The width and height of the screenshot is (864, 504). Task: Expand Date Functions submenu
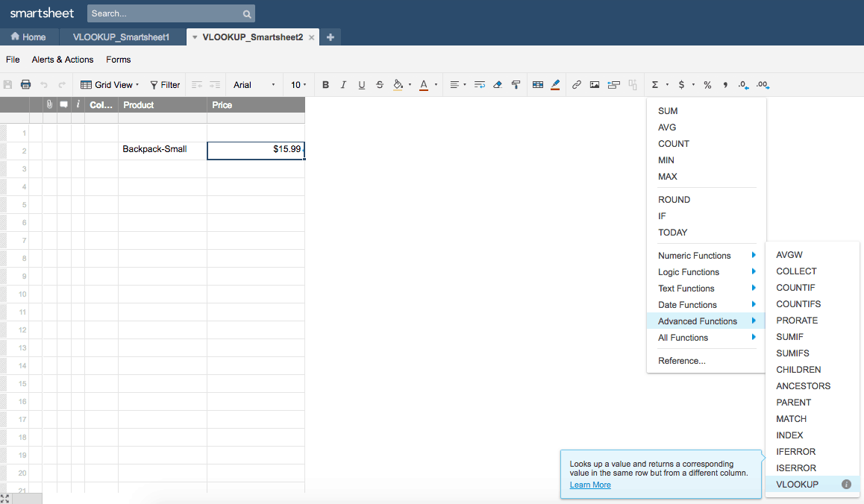click(x=707, y=305)
